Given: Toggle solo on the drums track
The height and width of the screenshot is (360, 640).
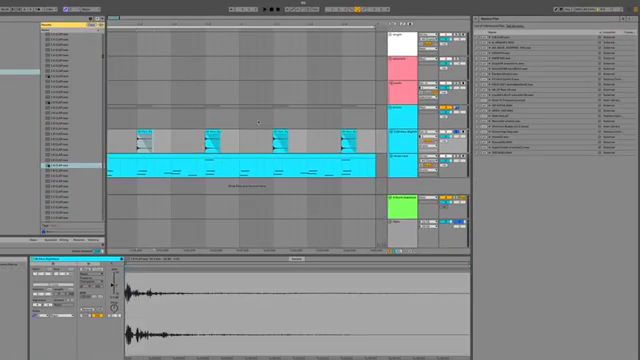Looking at the screenshot, I should pyautogui.click(x=456, y=108).
